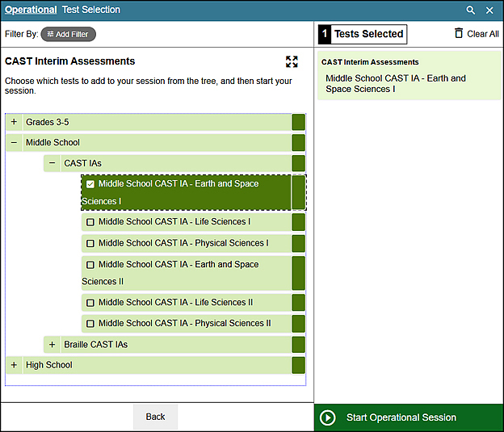Viewport: 504px width, 432px height.
Task: Select the High School row label
Action: coord(49,365)
